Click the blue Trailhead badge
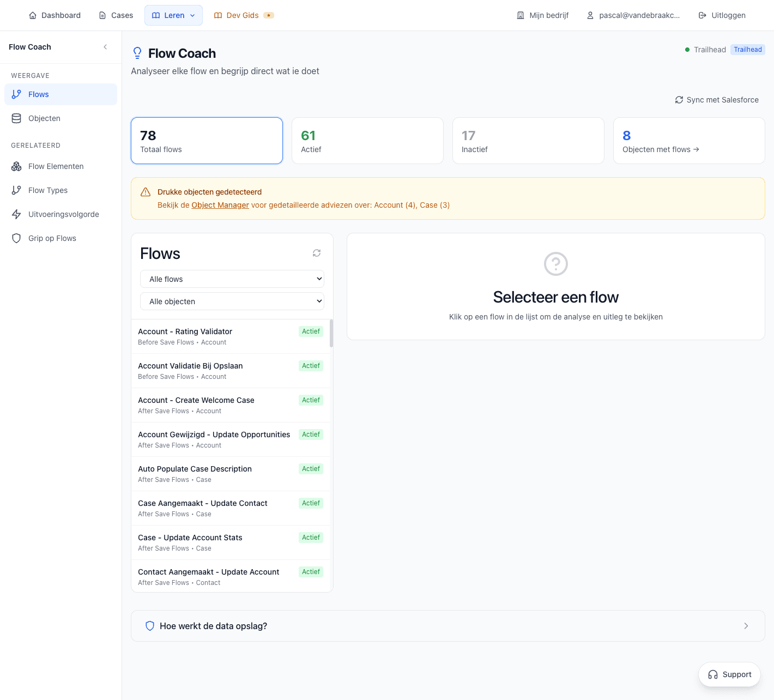 [x=747, y=50]
